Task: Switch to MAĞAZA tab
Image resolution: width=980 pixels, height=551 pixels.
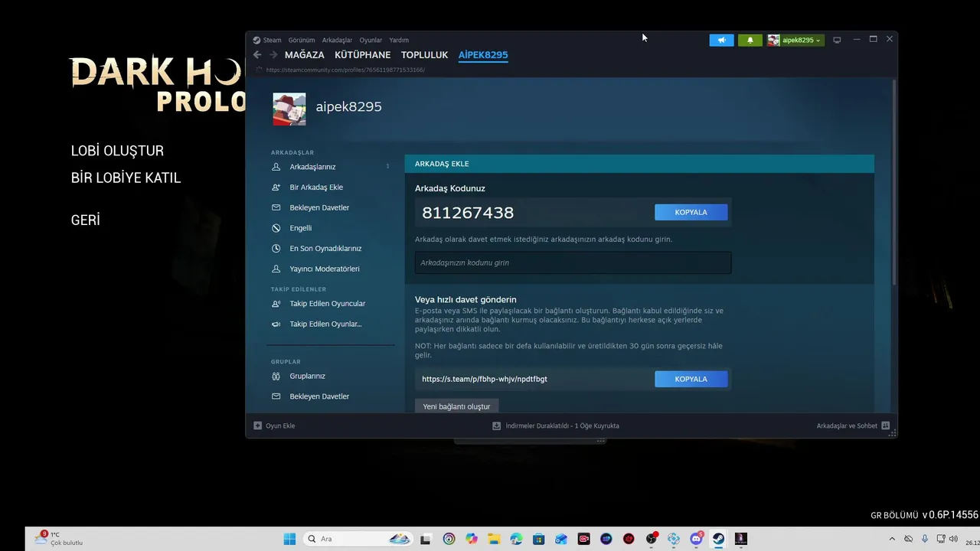Action: [x=305, y=55]
